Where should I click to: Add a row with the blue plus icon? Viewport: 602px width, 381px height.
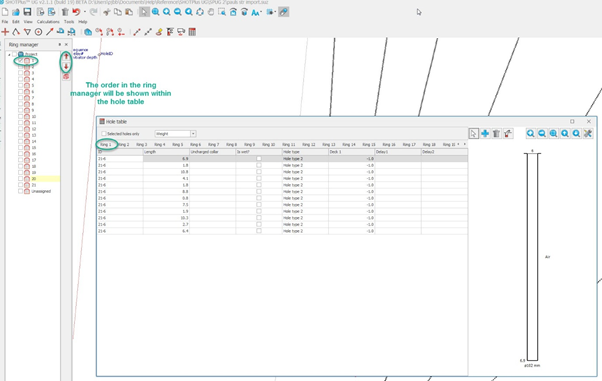point(485,133)
